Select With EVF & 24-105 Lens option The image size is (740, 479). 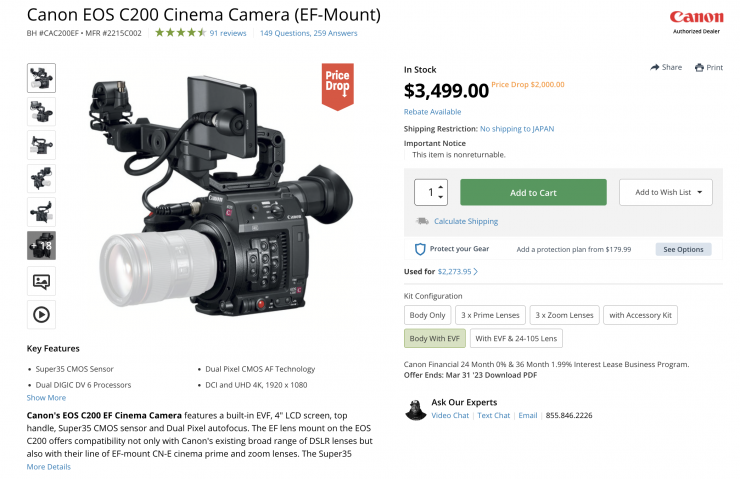pos(516,339)
